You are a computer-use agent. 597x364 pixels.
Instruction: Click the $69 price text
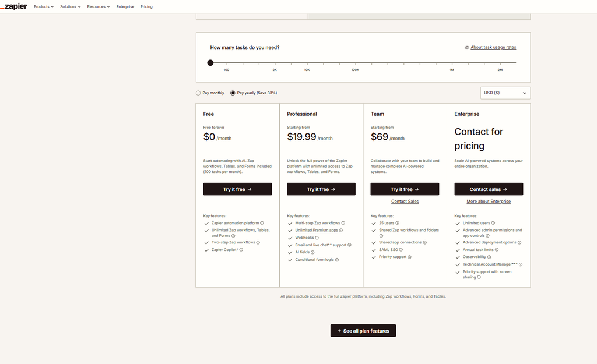click(x=379, y=137)
